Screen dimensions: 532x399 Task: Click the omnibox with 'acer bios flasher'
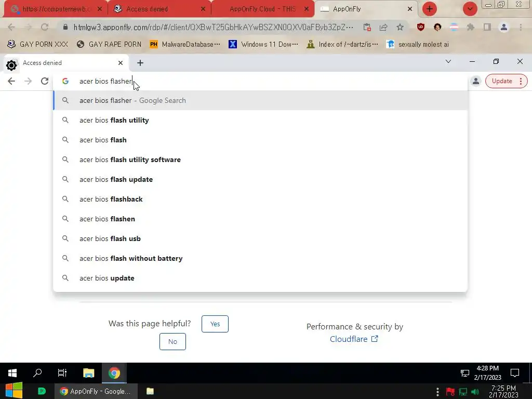[x=260, y=81]
